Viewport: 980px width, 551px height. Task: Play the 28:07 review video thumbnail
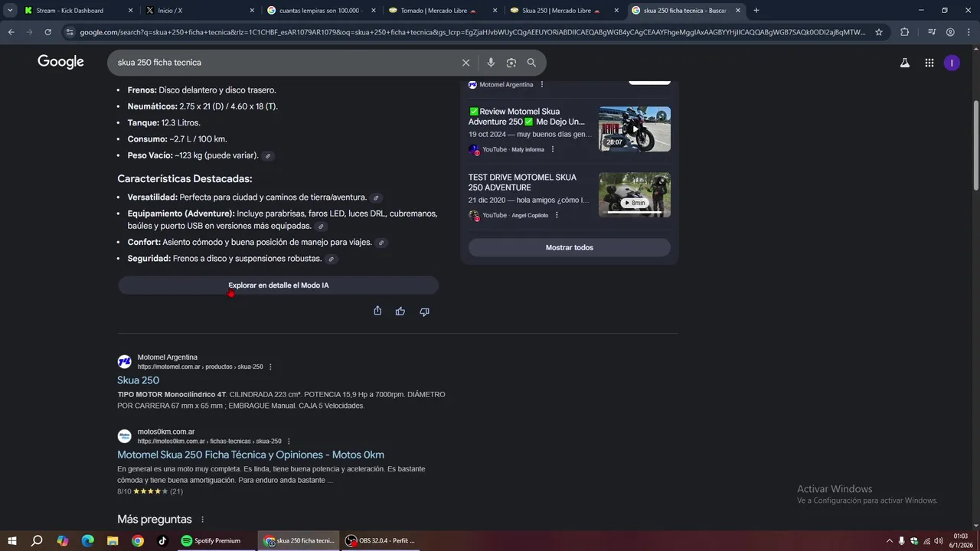[635, 129]
